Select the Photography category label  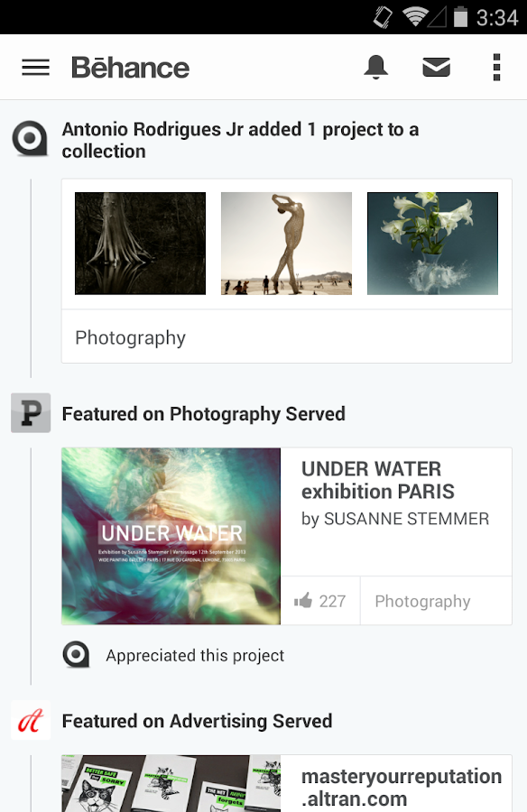click(422, 600)
